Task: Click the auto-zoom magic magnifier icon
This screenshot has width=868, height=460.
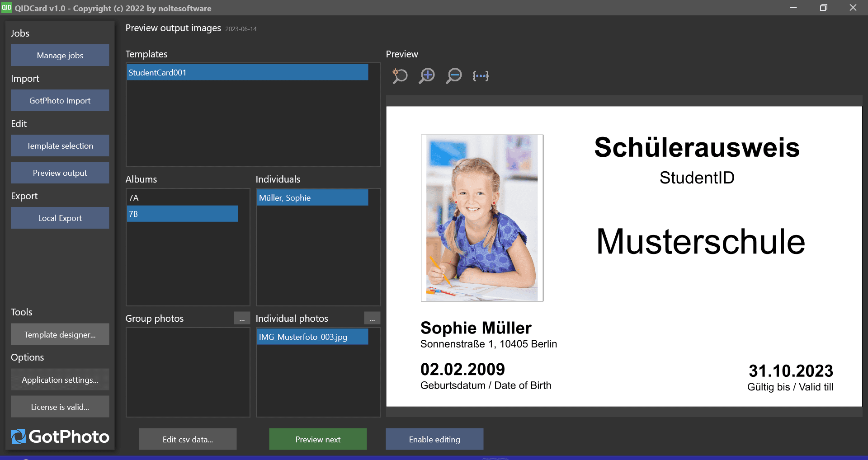Action: point(399,76)
